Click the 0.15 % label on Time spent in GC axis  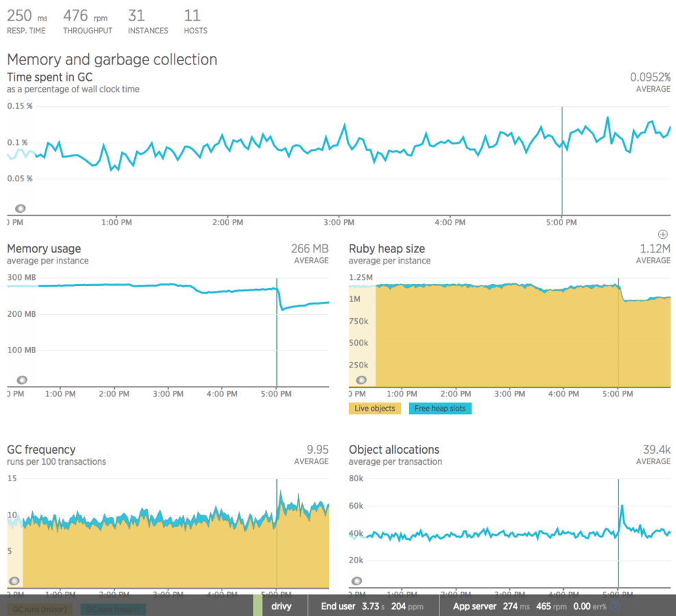click(x=20, y=106)
